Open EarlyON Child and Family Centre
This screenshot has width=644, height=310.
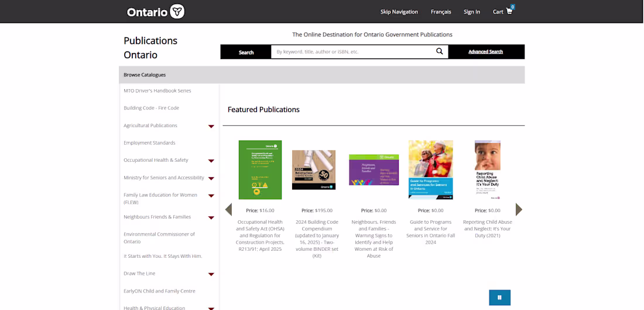click(x=159, y=291)
